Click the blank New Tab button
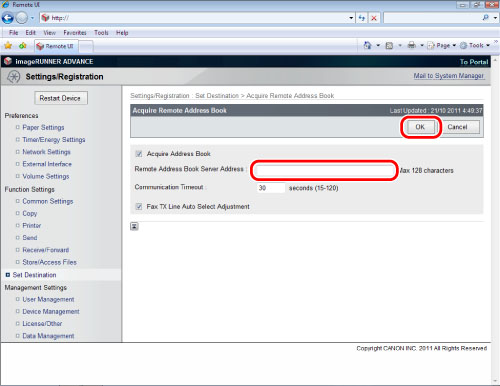 (86, 47)
